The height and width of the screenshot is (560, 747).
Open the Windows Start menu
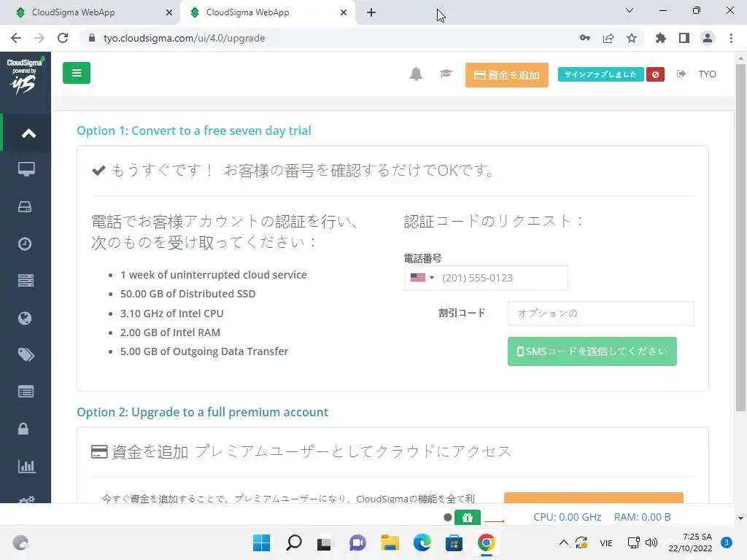(262, 542)
